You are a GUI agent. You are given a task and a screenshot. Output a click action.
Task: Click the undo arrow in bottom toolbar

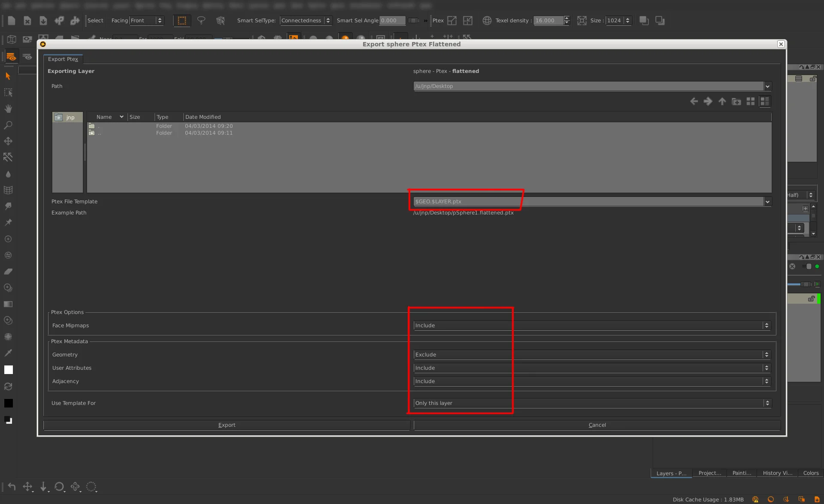point(12,486)
